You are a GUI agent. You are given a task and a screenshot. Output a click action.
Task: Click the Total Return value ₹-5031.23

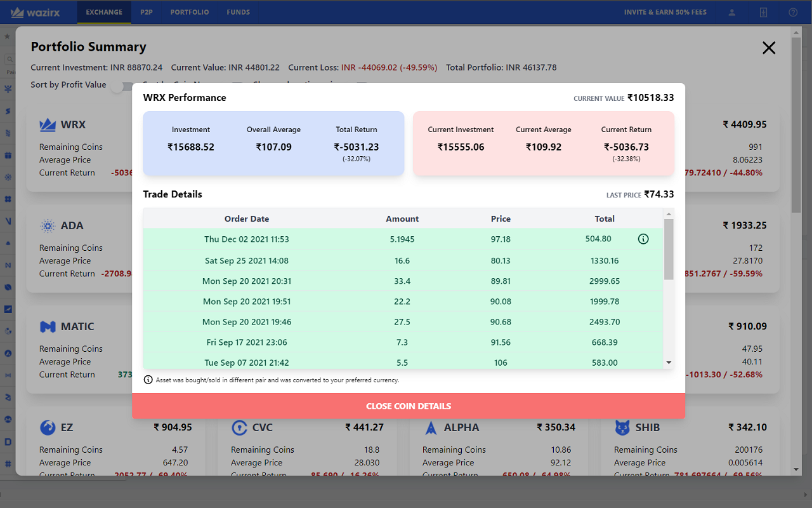point(357,147)
